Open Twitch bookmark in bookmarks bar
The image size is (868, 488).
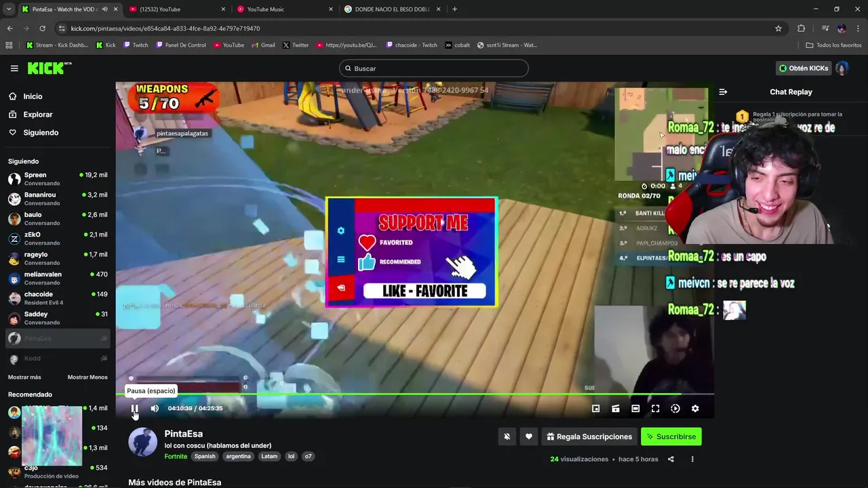136,45
